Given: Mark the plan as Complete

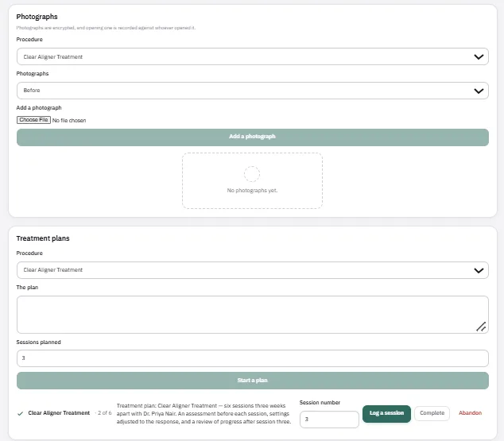Looking at the screenshot, I should (432, 413).
